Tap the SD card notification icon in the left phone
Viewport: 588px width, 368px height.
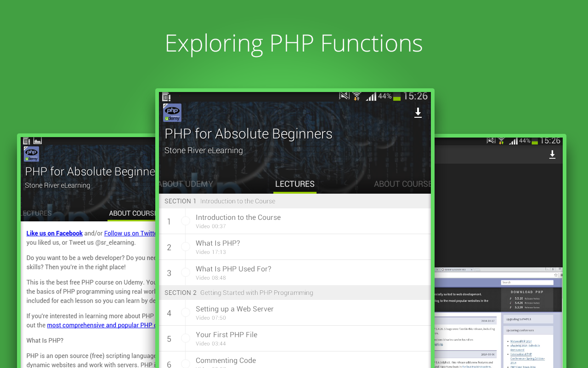point(27,141)
